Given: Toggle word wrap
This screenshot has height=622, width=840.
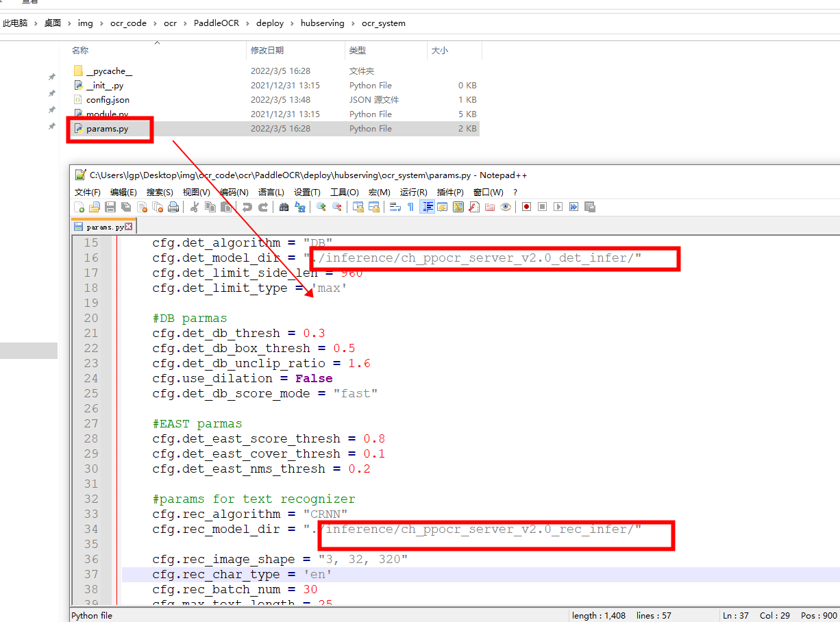Looking at the screenshot, I should (395, 206).
